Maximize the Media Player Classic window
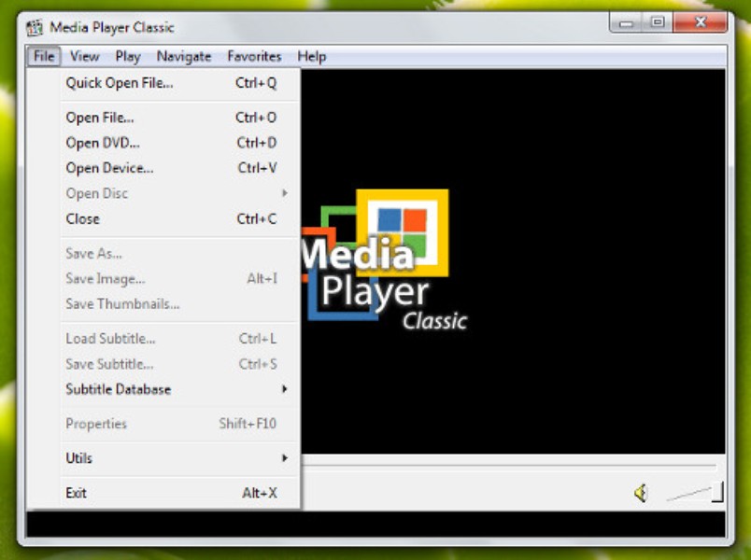Viewport: 751px width, 560px height. click(658, 22)
